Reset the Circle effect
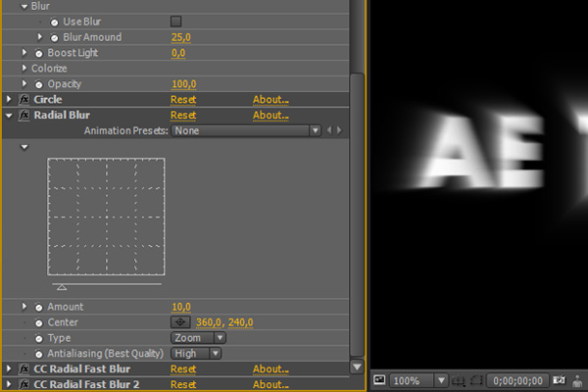This screenshot has height=392, width=588. [x=183, y=100]
